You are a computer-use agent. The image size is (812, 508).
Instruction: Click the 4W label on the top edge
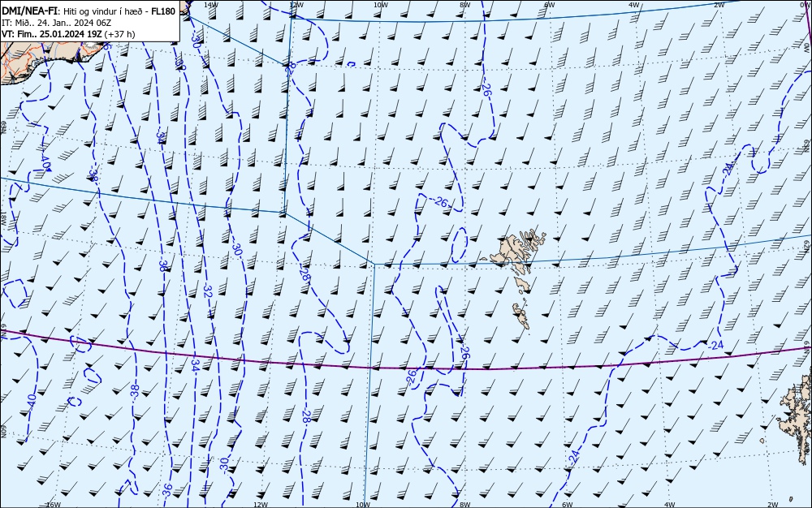point(634,5)
